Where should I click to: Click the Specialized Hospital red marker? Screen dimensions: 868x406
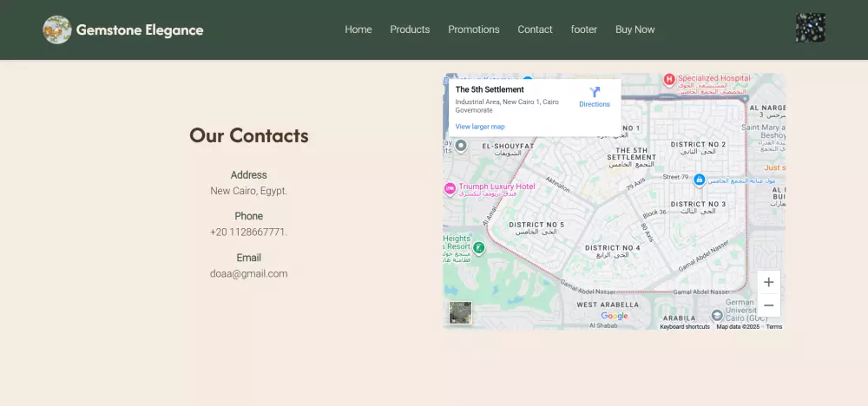669,80
